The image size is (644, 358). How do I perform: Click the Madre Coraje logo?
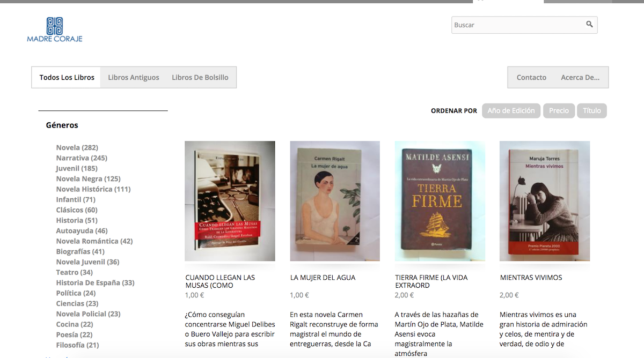click(54, 29)
